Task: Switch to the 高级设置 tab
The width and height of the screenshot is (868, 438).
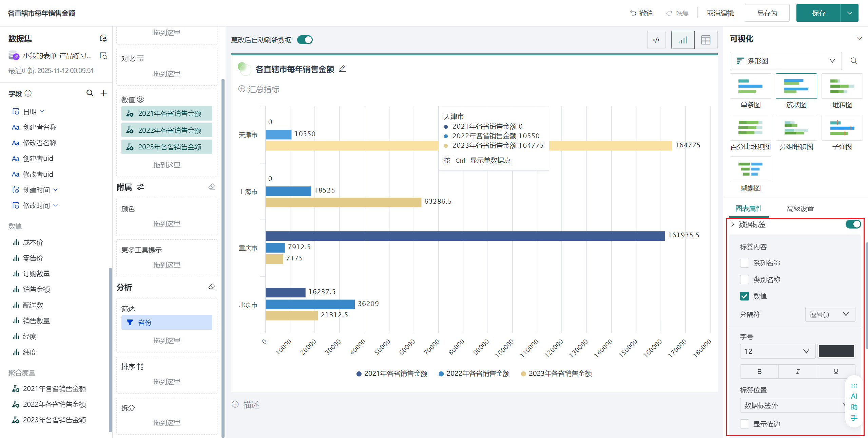Action: [800, 208]
